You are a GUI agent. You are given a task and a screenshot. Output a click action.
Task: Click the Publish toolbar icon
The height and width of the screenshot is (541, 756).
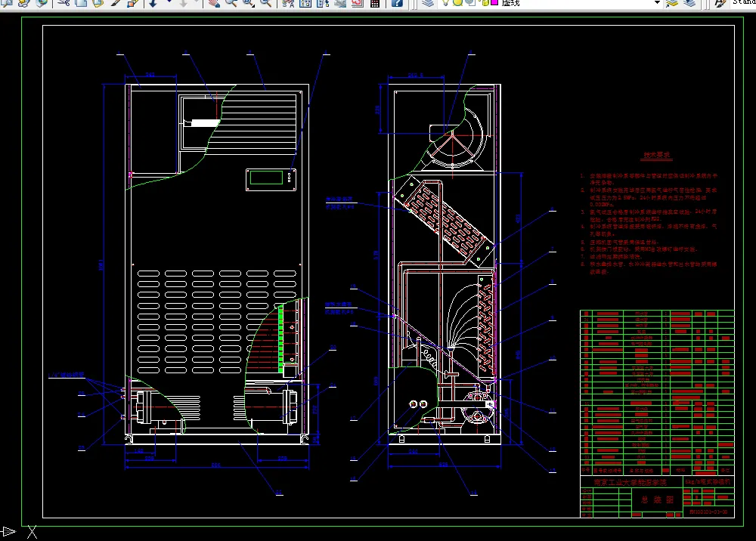[x=24, y=2]
